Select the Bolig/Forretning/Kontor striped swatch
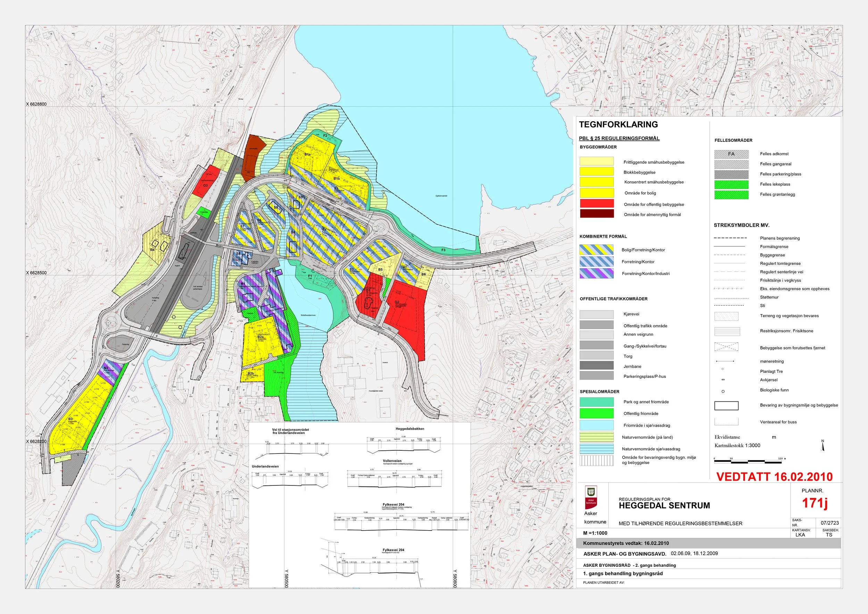Image resolution: width=868 pixels, height=614 pixels. [596, 250]
